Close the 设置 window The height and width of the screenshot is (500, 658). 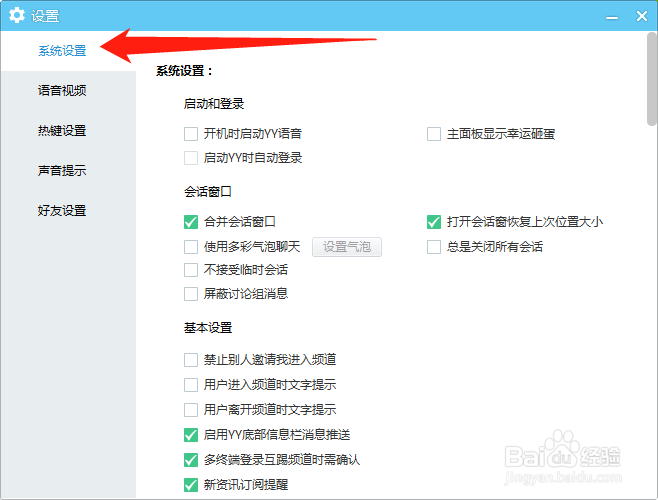(642, 16)
